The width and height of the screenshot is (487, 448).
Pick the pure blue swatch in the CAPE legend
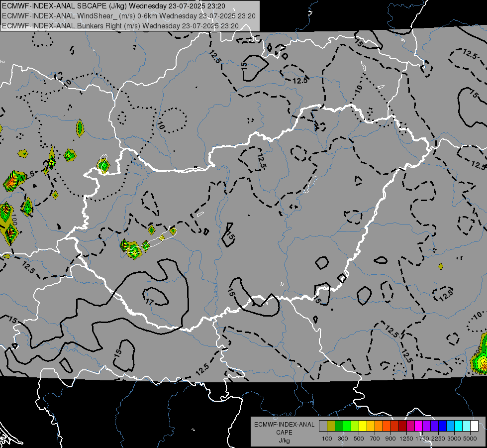coord(442,426)
